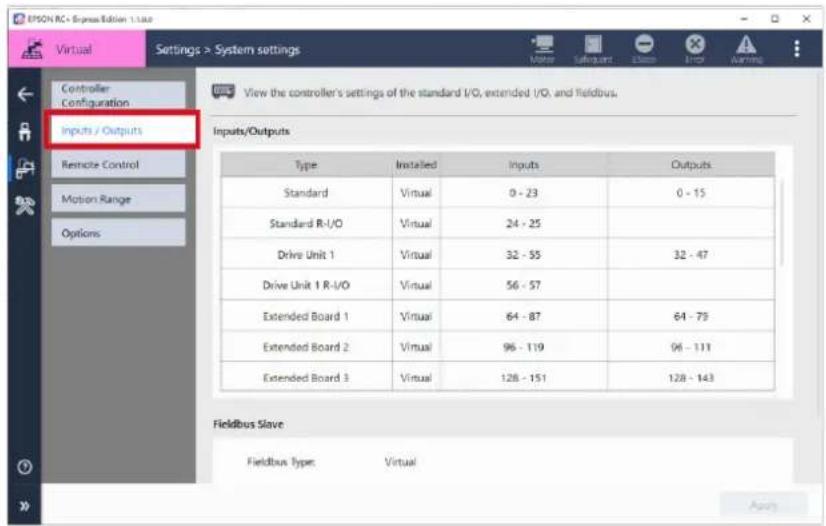Click the Apply button
This screenshot has width=826, height=526.
tap(763, 505)
